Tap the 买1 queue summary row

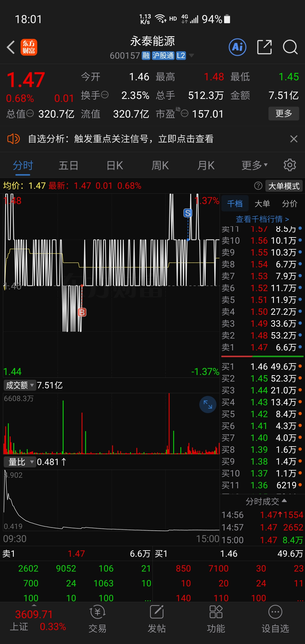[229, 554]
